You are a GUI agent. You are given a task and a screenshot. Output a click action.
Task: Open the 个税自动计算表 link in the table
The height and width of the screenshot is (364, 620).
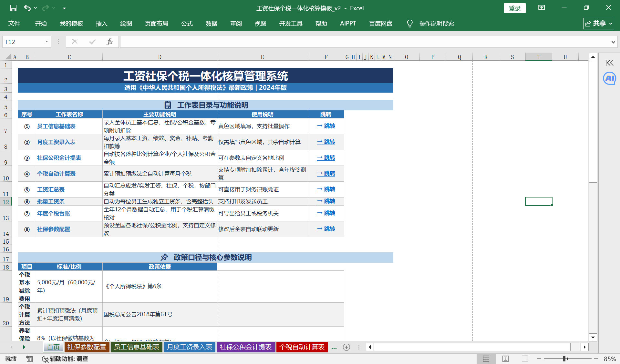(x=56, y=174)
